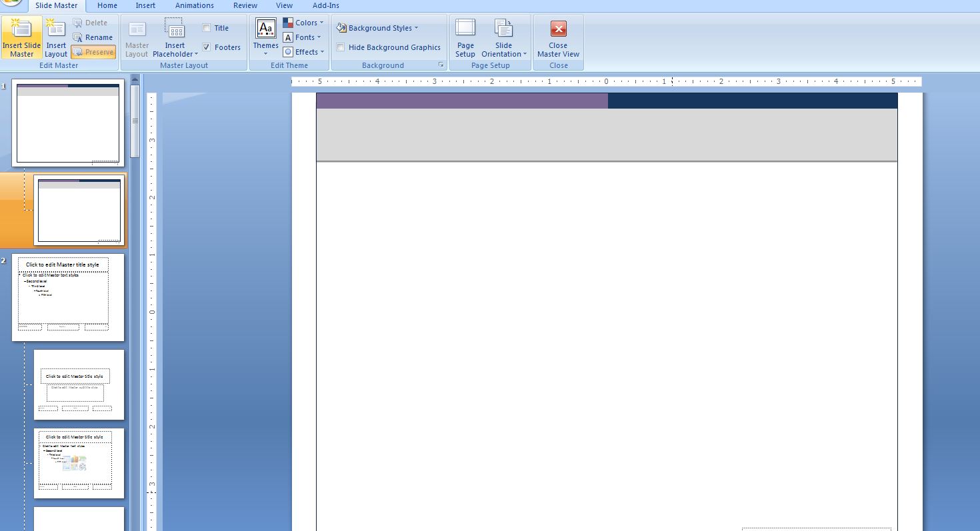Select slide master 1 thumbnail

pos(68,123)
